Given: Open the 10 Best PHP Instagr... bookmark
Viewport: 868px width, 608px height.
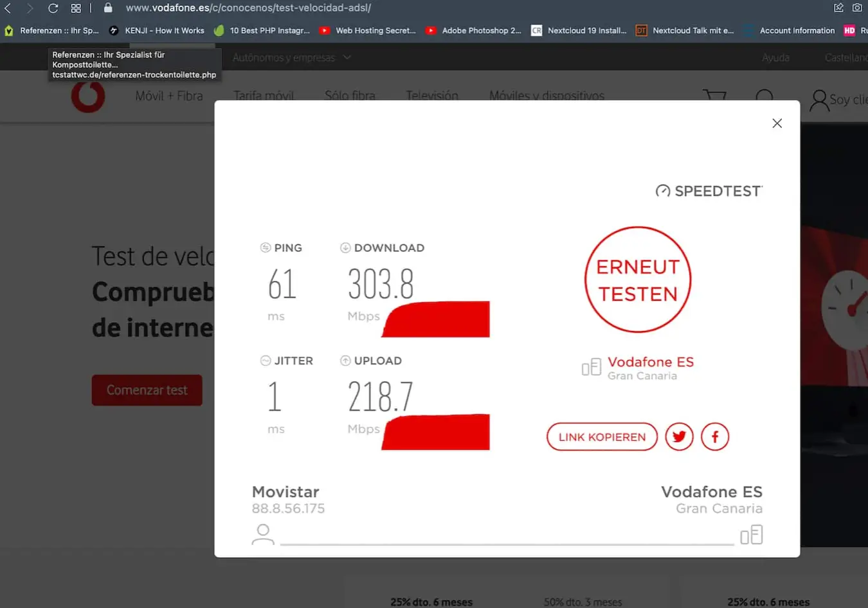Looking at the screenshot, I should click(262, 30).
